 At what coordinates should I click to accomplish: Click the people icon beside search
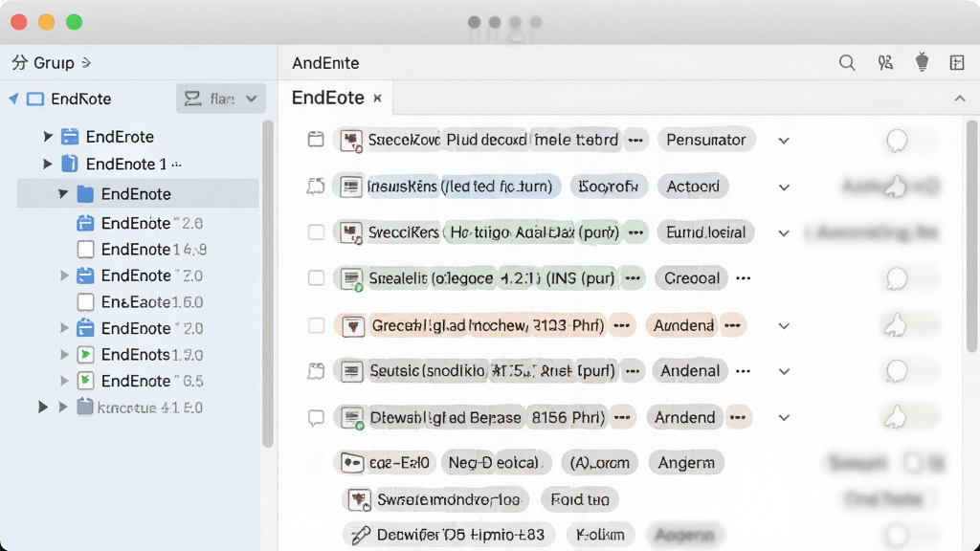[885, 62]
